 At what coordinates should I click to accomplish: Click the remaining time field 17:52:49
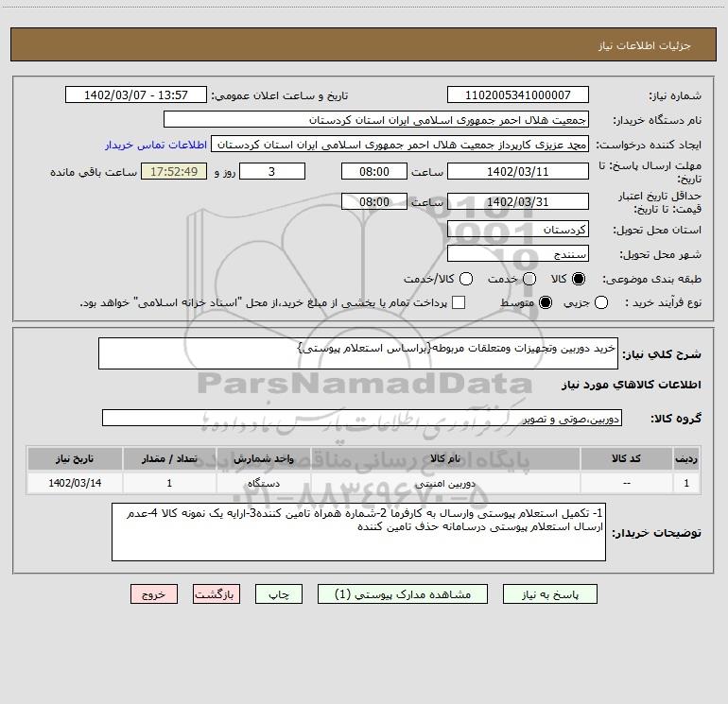coord(174,172)
